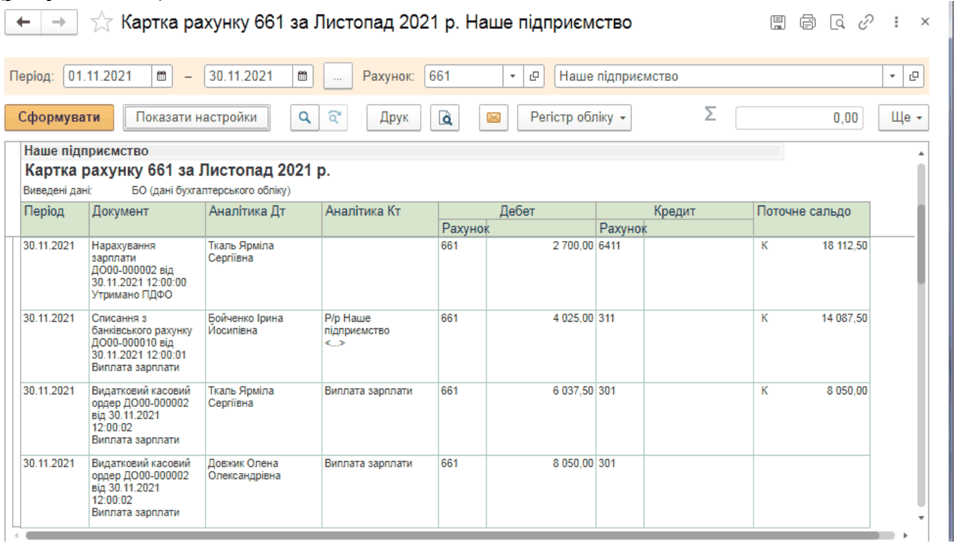The image size is (954, 542).
Task: Open the account 661 item card
Action: click(534, 76)
